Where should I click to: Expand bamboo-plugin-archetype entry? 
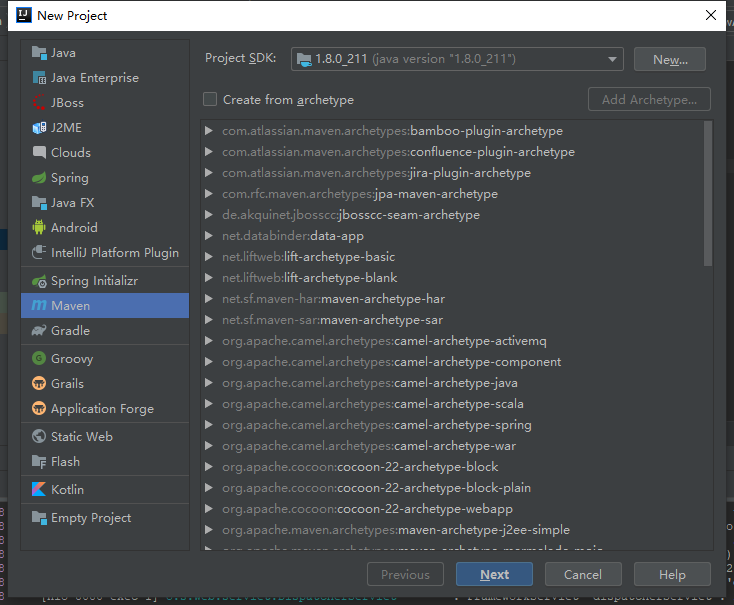209,131
